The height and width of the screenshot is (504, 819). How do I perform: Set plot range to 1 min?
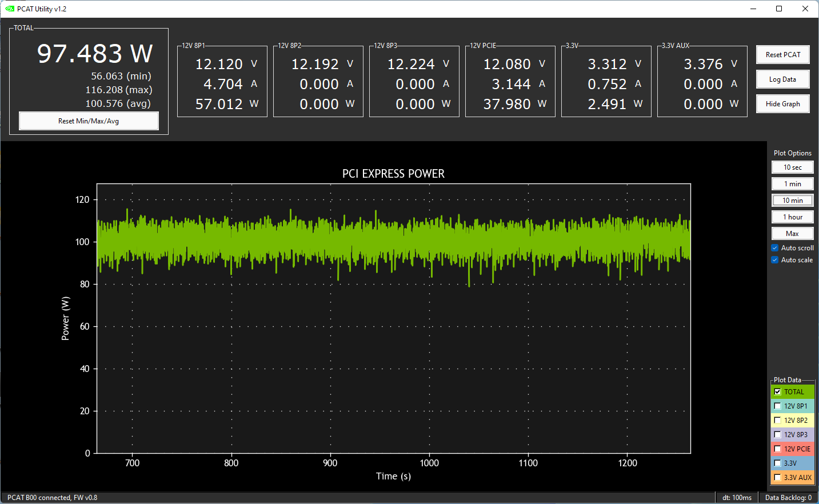coord(792,184)
